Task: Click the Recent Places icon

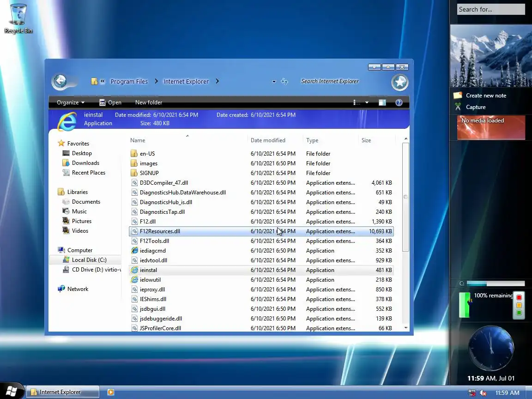Action: tap(66, 172)
